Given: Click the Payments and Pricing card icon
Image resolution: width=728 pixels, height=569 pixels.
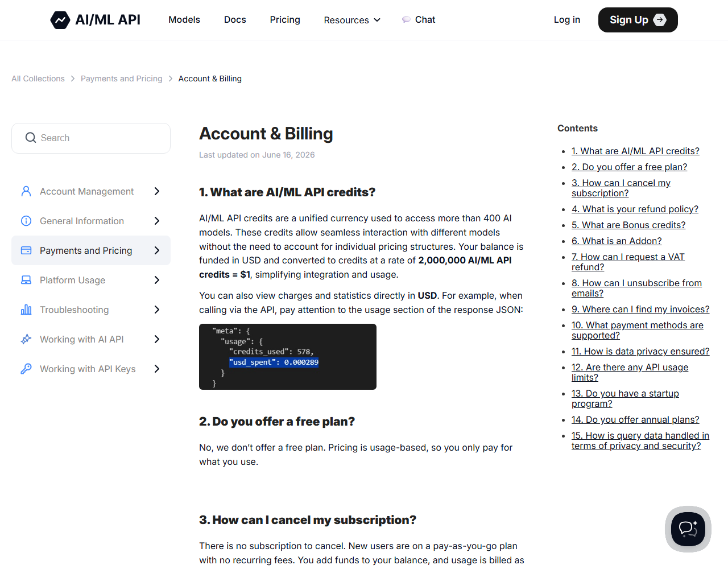Looking at the screenshot, I should pos(26,250).
